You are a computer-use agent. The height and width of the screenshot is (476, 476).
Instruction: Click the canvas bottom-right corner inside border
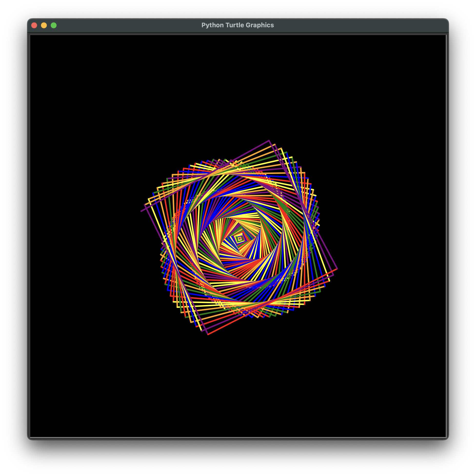pos(445,436)
